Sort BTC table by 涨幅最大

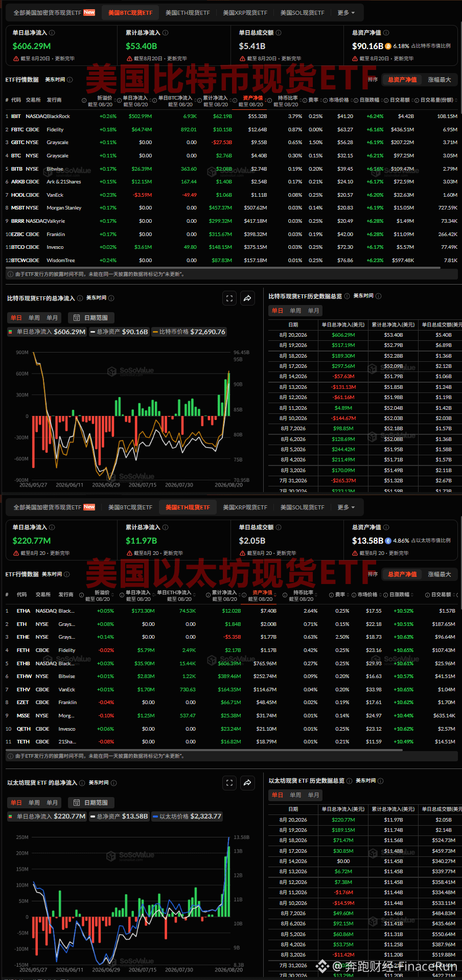(440, 80)
